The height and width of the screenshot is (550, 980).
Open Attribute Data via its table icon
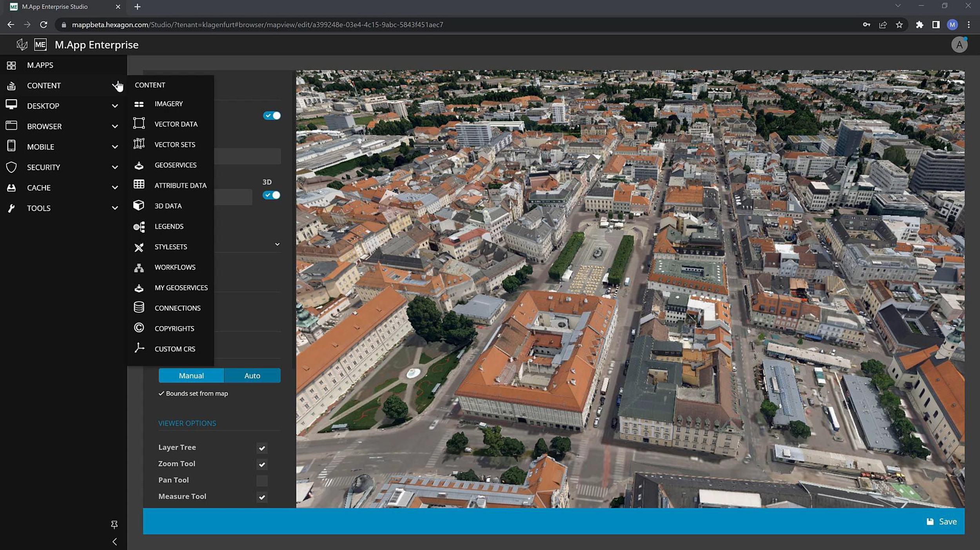(x=139, y=185)
